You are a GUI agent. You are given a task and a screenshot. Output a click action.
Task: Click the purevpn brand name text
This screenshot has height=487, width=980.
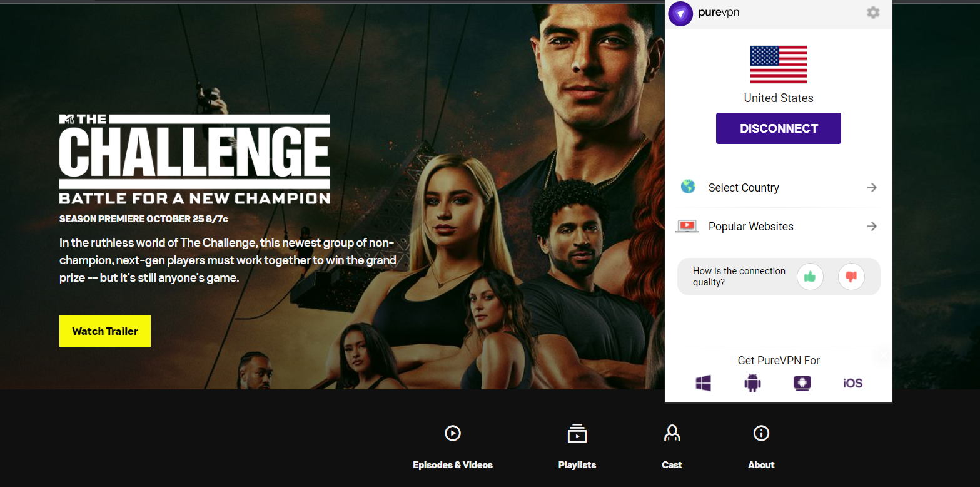(x=719, y=13)
